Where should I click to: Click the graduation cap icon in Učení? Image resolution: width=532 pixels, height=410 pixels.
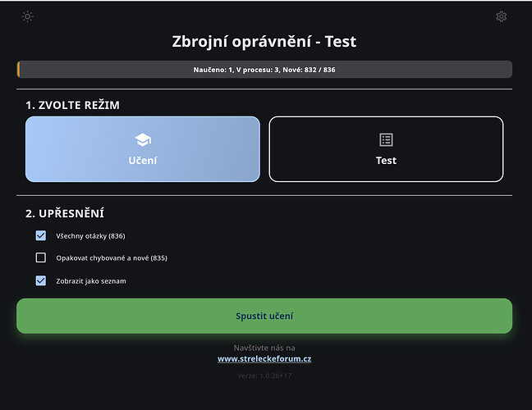(x=143, y=139)
